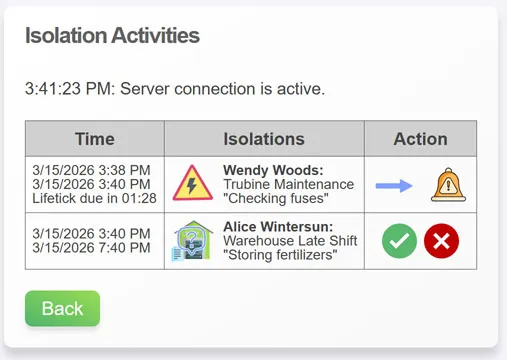Click the Lifetick due in 01:28 countdown
The width and height of the screenshot is (507, 360).
tap(94, 198)
